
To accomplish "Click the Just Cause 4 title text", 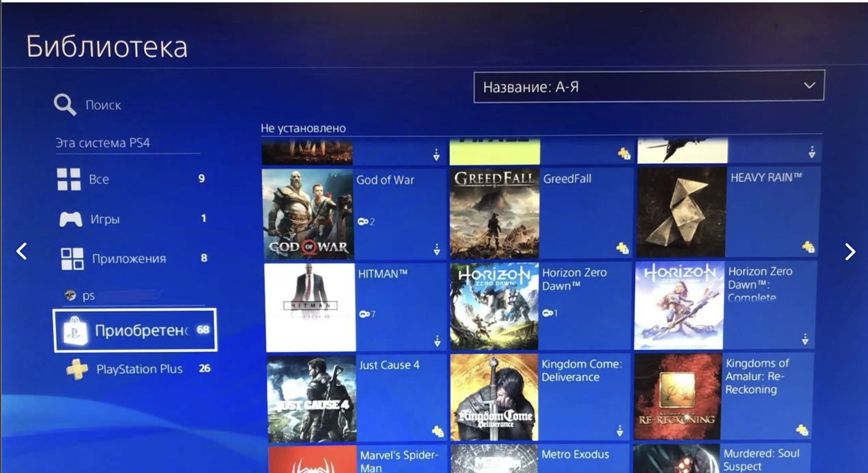I will (x=390, y=365).
